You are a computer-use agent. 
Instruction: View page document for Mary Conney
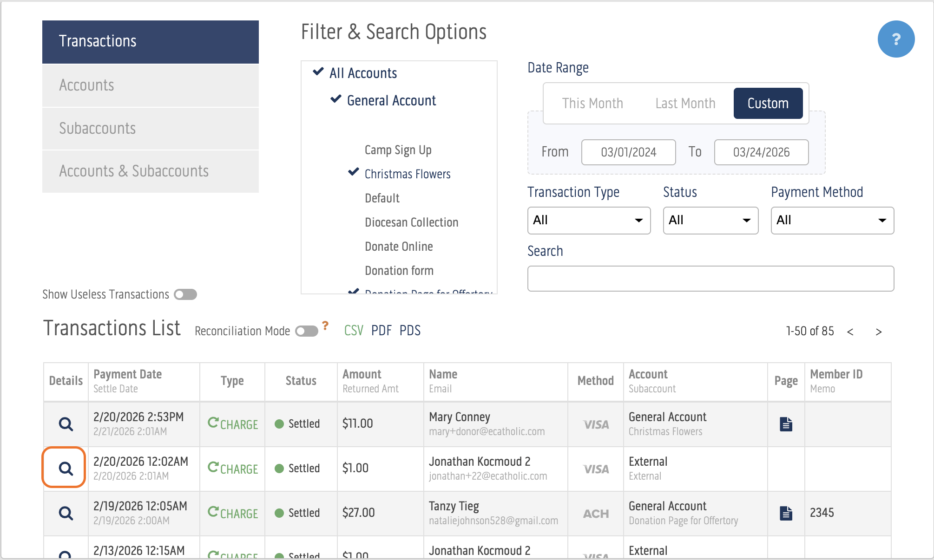[786, 424]
